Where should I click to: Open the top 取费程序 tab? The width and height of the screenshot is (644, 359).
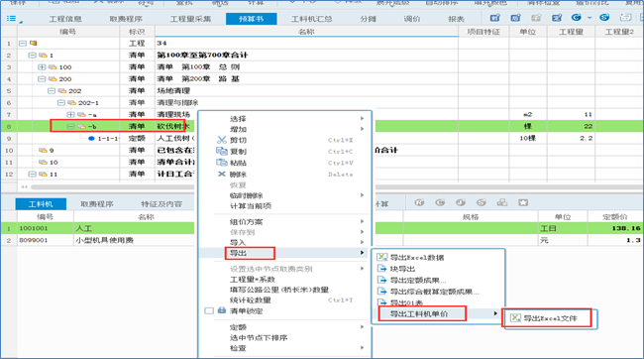pyautogui.click(x=126, y=19)
